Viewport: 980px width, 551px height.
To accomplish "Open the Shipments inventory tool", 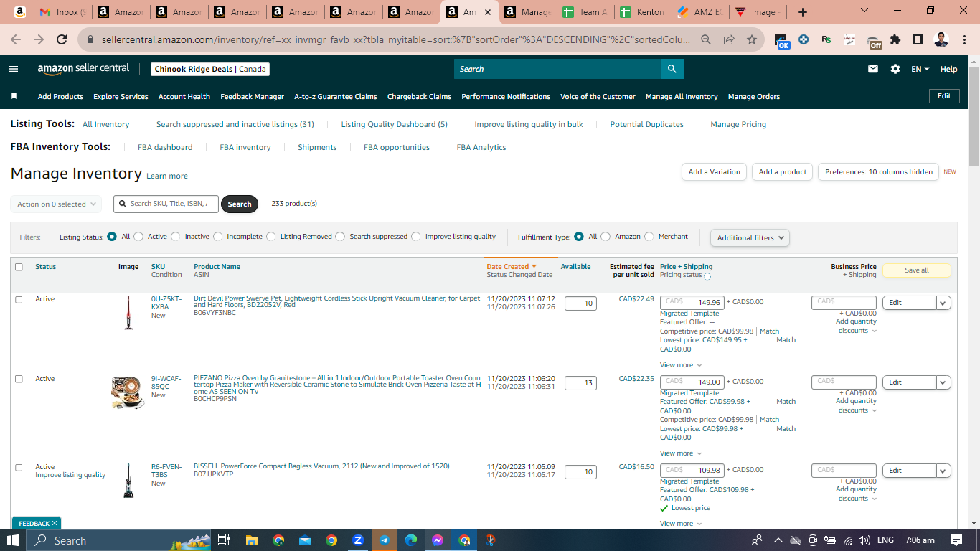I will (x=317, y=147).
